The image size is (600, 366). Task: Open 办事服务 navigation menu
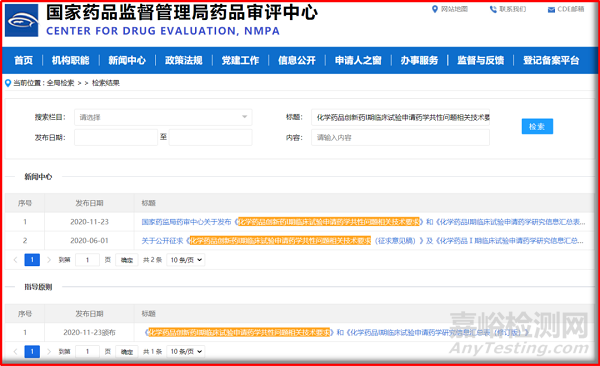(x=419, y=60)
